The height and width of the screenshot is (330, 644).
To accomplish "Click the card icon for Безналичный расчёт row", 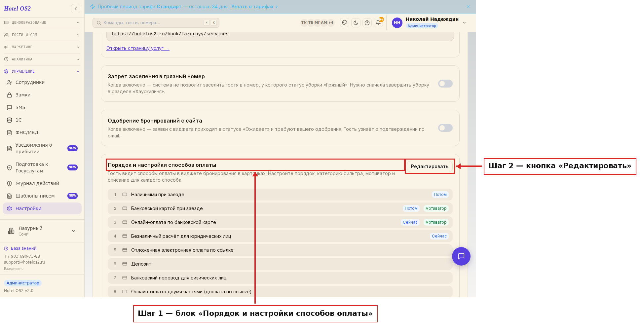I will point(125,236).
